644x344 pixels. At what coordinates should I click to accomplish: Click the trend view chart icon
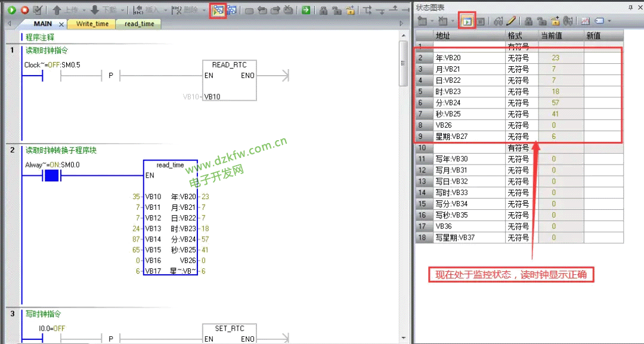pos(586,21)
